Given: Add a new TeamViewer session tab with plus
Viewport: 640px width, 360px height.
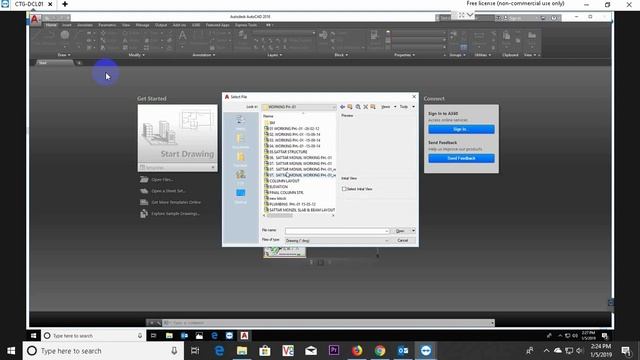Looking at the screenshot, I should tap(65, 4).
